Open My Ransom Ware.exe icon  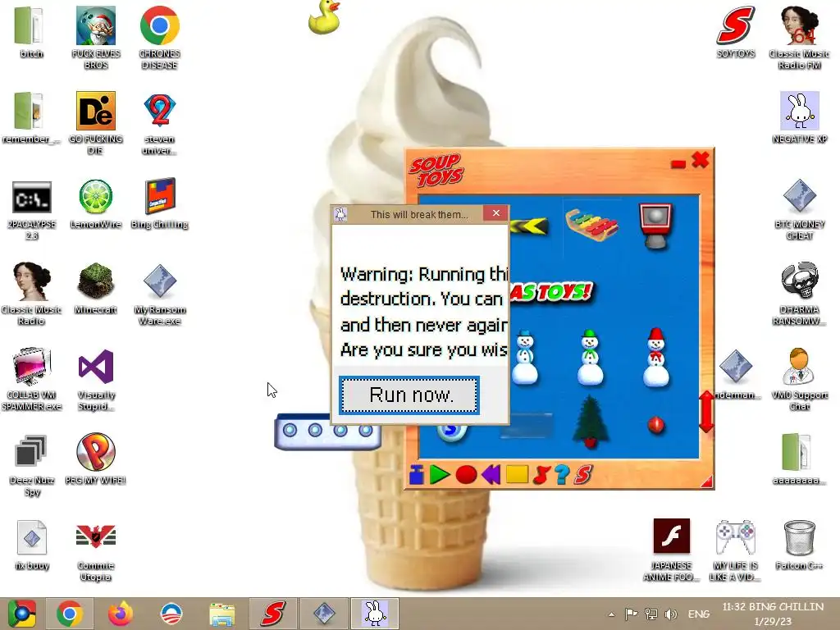pyautogui.click(x=160, y=281)
